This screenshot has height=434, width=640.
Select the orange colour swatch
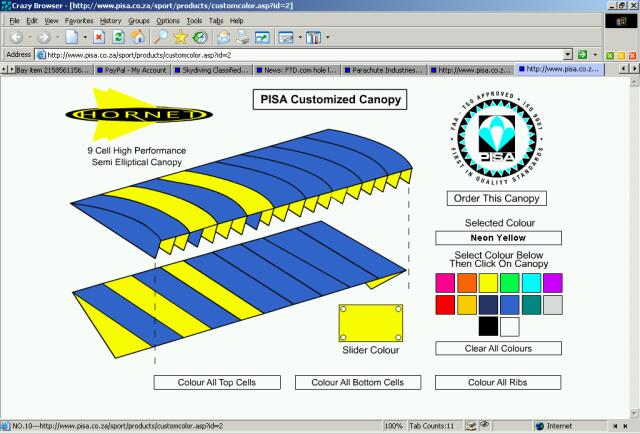(x=467, y=283)
